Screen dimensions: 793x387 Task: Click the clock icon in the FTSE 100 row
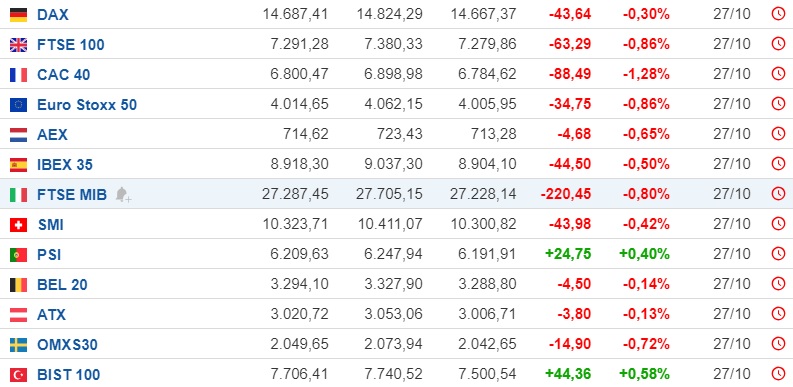(x=778, y=44)
